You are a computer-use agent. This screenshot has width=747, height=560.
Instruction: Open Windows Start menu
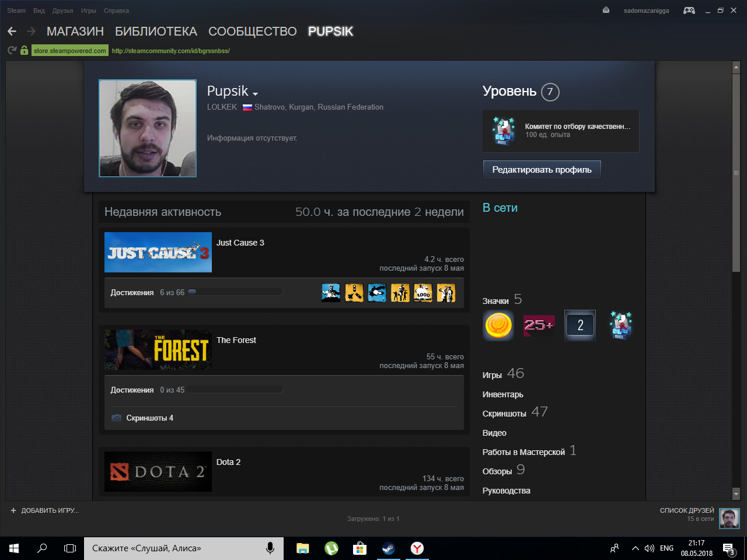pyautogui.click(x=14, y=548)
